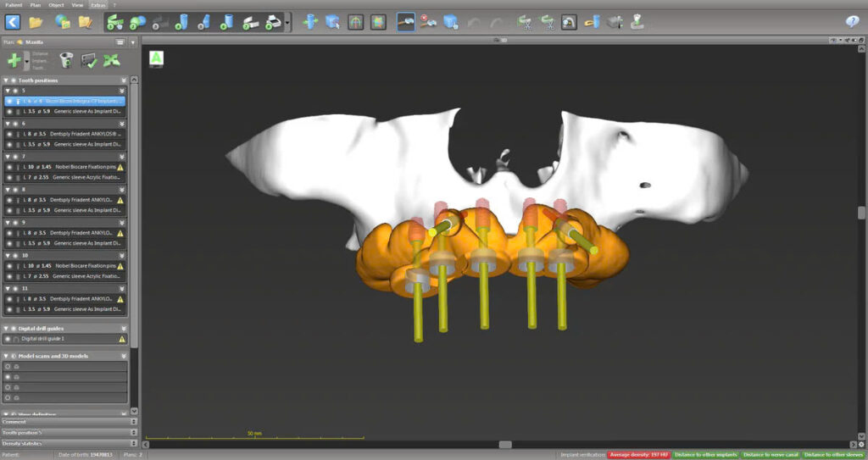Open the dropdown arrow beside the plan name
Screen dimensions: 868x460
pos(132,42)
